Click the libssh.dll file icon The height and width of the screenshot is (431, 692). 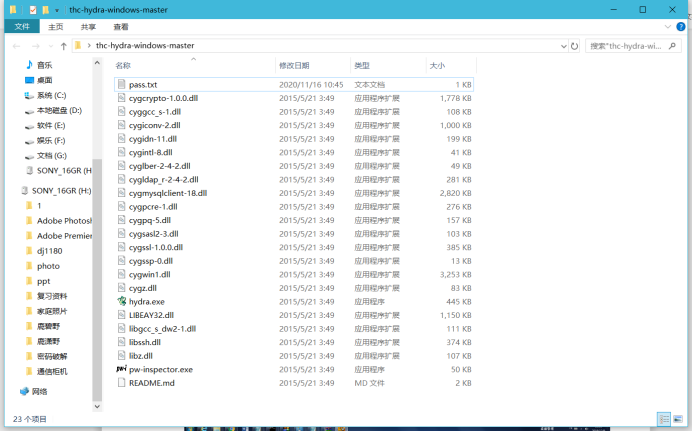pos(121,342)
